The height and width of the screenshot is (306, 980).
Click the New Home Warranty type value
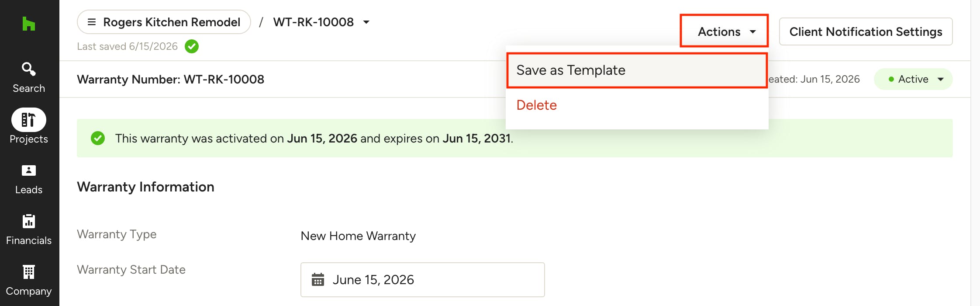[358, 236]
